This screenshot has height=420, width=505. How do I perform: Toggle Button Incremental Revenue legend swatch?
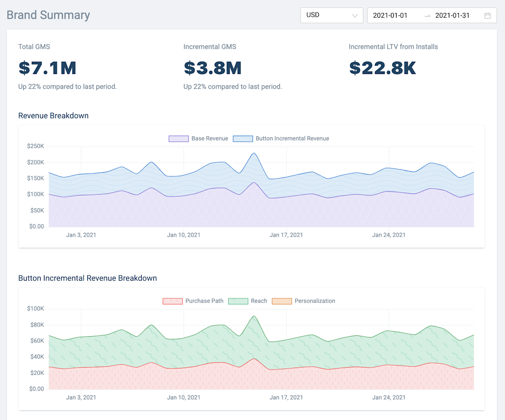(x=243, y=138)
